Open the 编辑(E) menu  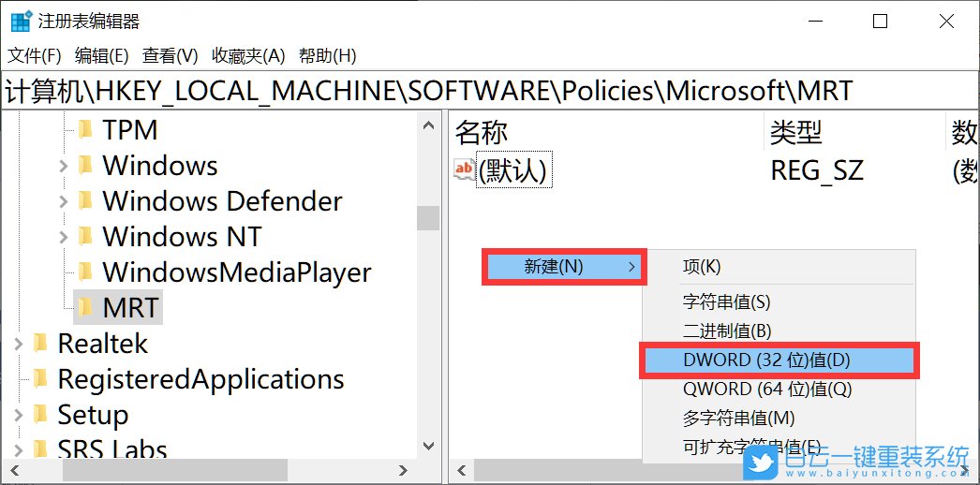pos(101,56)
